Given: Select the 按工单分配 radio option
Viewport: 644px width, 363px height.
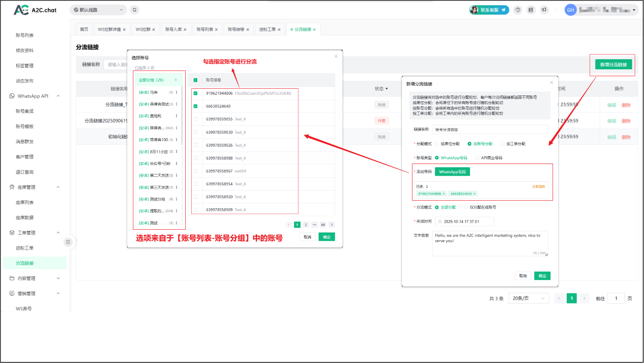Looking at the screenshot, I should point(502,144).
